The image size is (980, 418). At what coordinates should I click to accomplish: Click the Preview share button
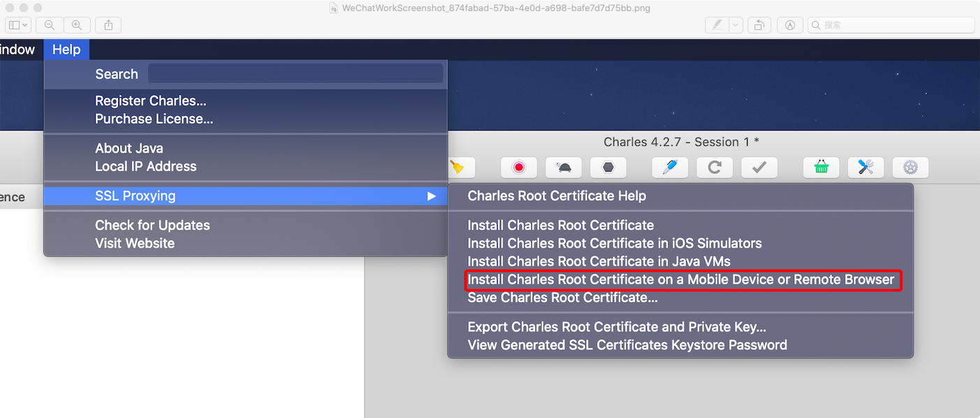tap(108, 24)
